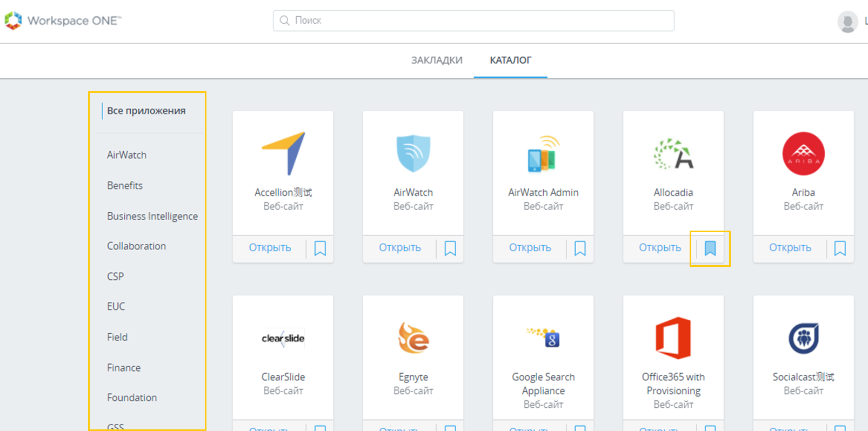Bookmark the Accellion app

320,248
